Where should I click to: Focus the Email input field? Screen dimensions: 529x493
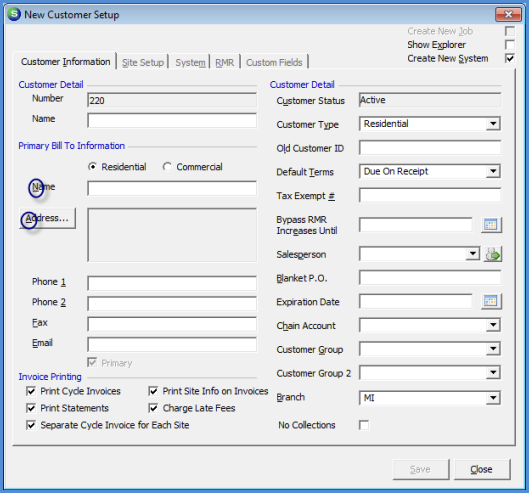(172, 345)
